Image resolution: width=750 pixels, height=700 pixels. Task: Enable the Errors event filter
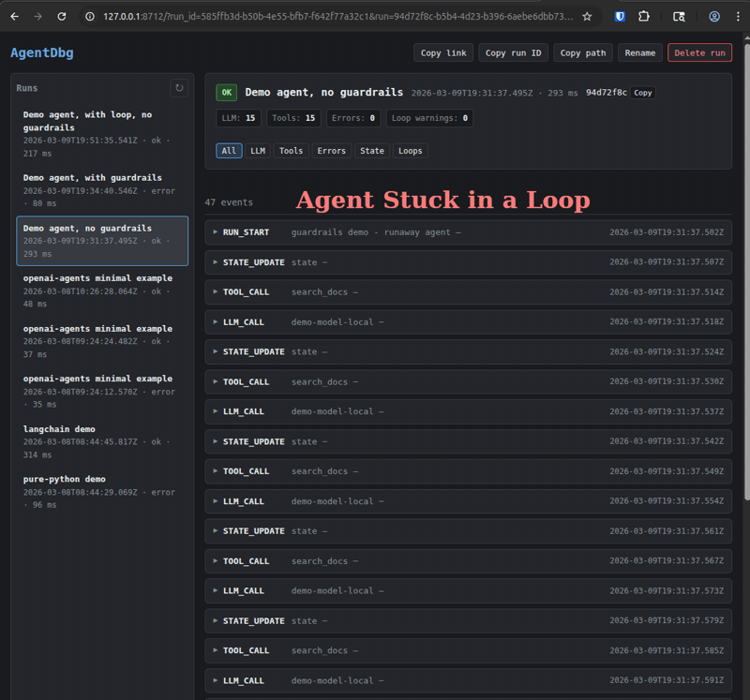[334, 150]
